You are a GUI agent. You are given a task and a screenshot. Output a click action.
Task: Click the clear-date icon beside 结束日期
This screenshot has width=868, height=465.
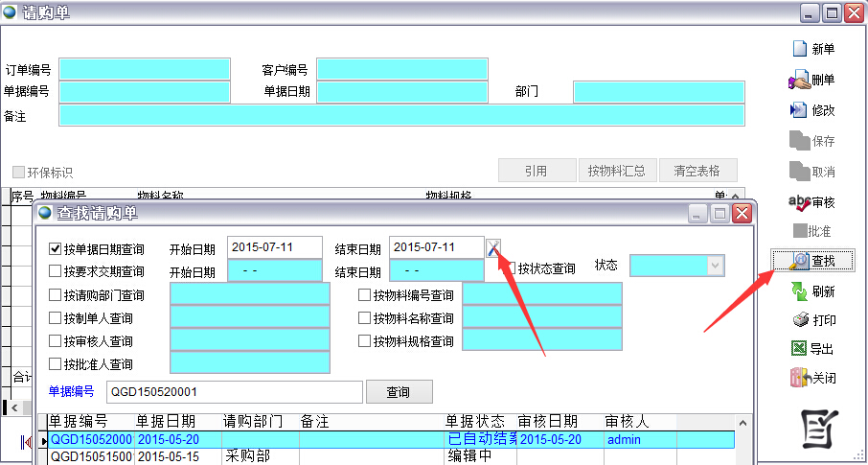(492, 248)
